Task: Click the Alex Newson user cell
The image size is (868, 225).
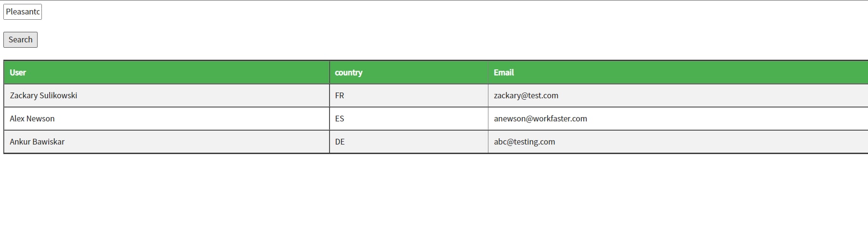Action: (167, 119)
